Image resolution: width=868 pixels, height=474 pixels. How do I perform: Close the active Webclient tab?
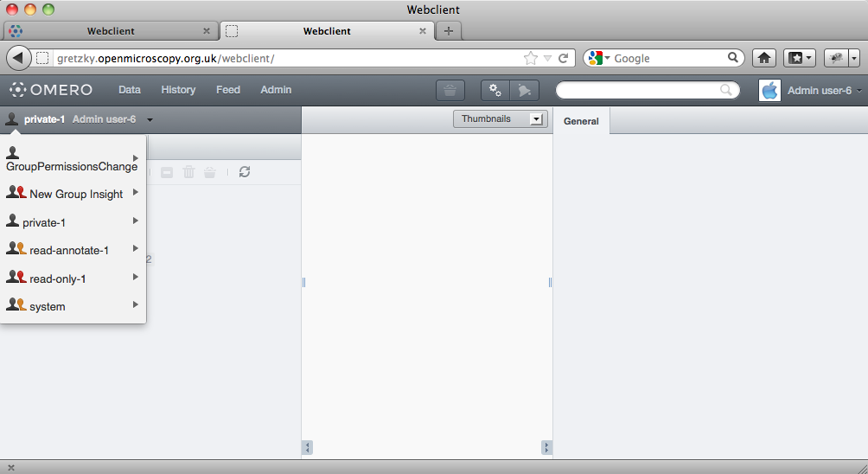pos(423,31)
